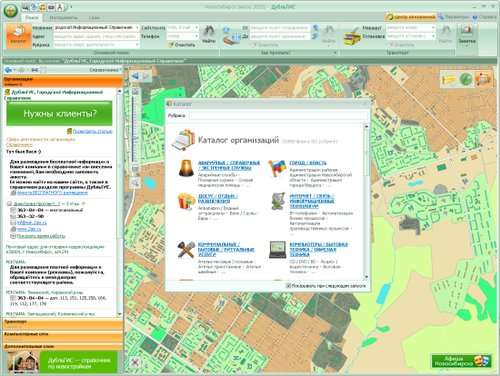Click the Закладки bookmarks icon
This screenshot has height=376, width=500.
pyautogui.click(x=467, y=35)
